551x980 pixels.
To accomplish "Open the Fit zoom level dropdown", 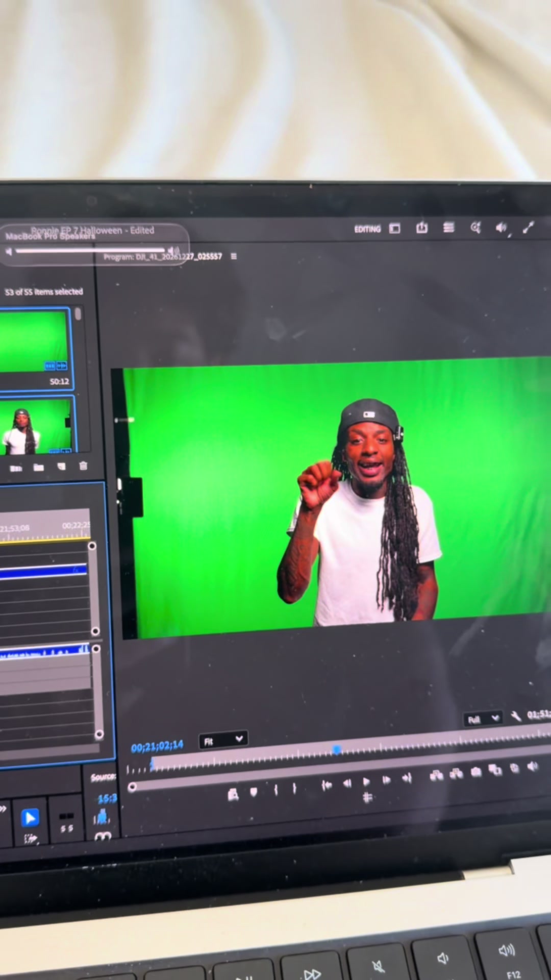I will click(x=223, y=740).
